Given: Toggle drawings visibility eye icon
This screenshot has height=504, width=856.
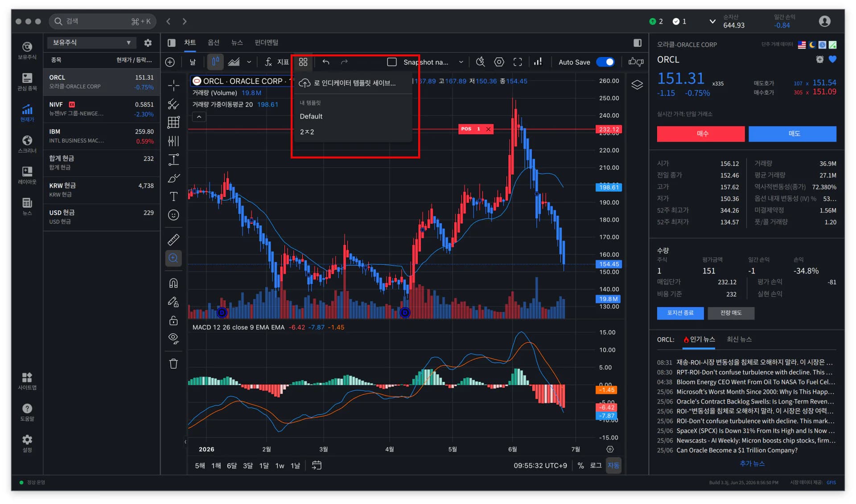Looking at the screenshot, I should pos(173,339).
